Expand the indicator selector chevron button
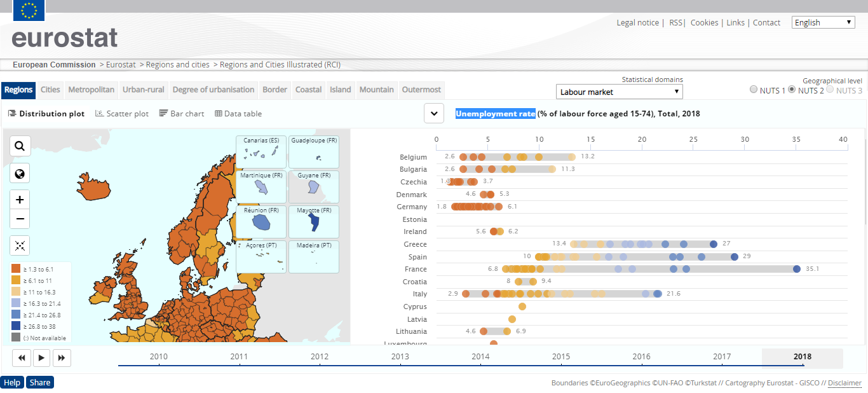 tap(434, 113)
